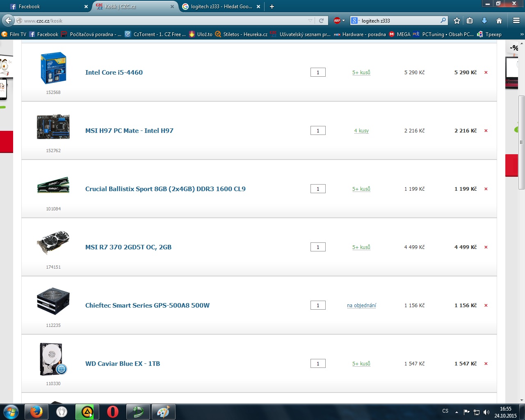525x420 pixels.
Task: Launch Firefox from the taskbar
Action: click(37, 412)
